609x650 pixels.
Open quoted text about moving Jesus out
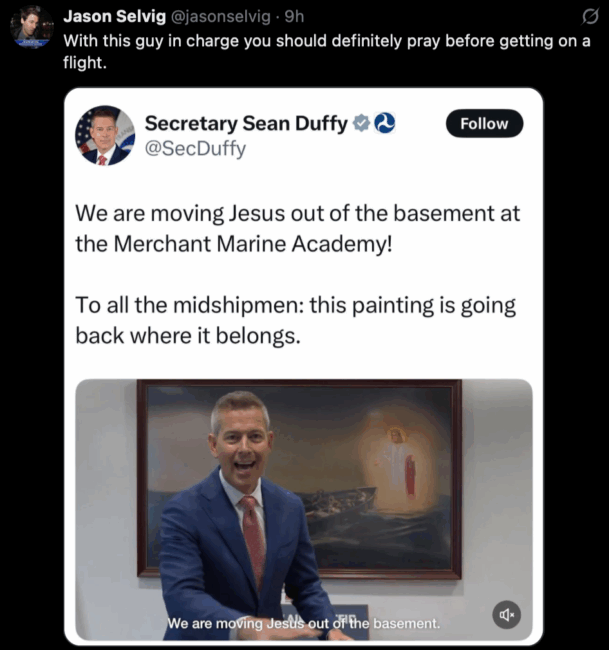(x=297, y=228)
